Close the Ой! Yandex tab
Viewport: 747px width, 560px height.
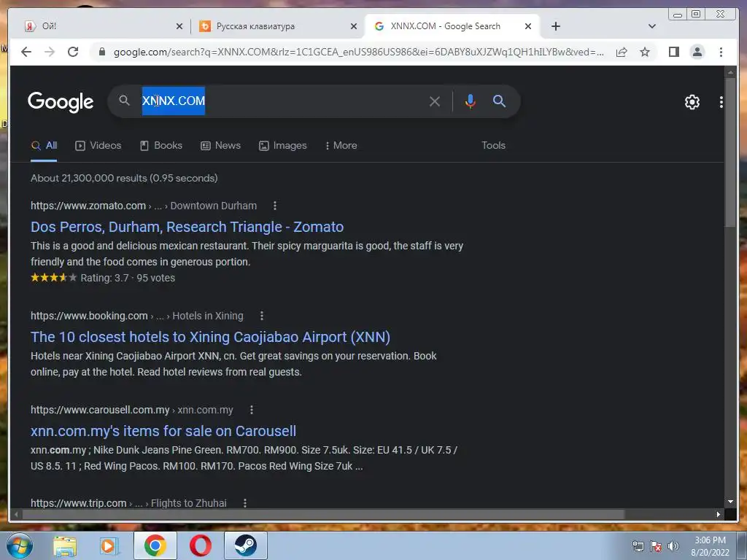tap(179, 26)
